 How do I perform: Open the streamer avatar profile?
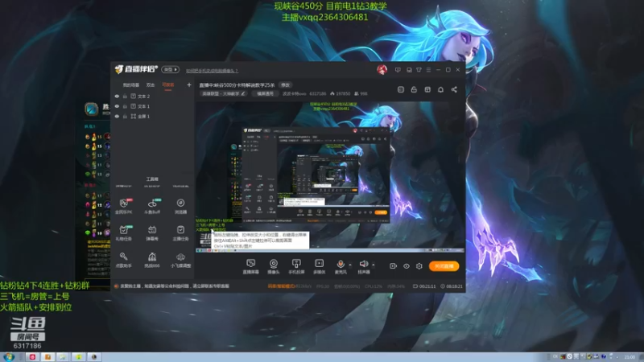pos(382,70)
